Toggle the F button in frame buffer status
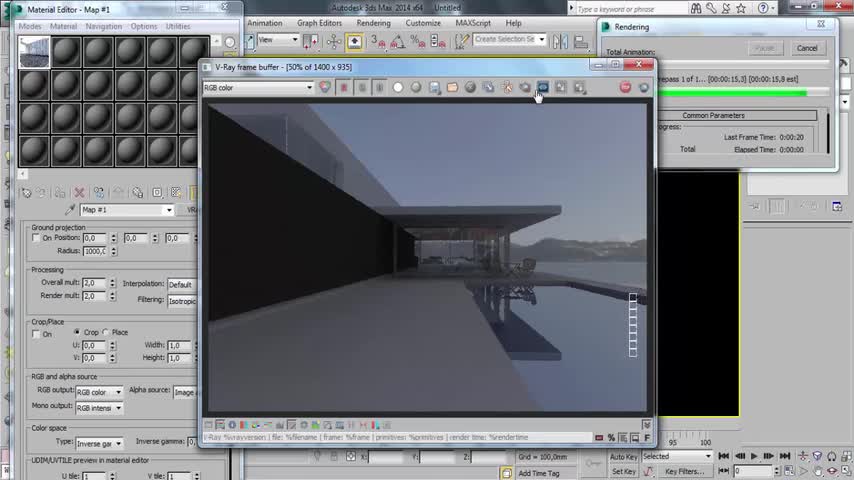This screenshot has width=854, height=480. coord(646,438)
